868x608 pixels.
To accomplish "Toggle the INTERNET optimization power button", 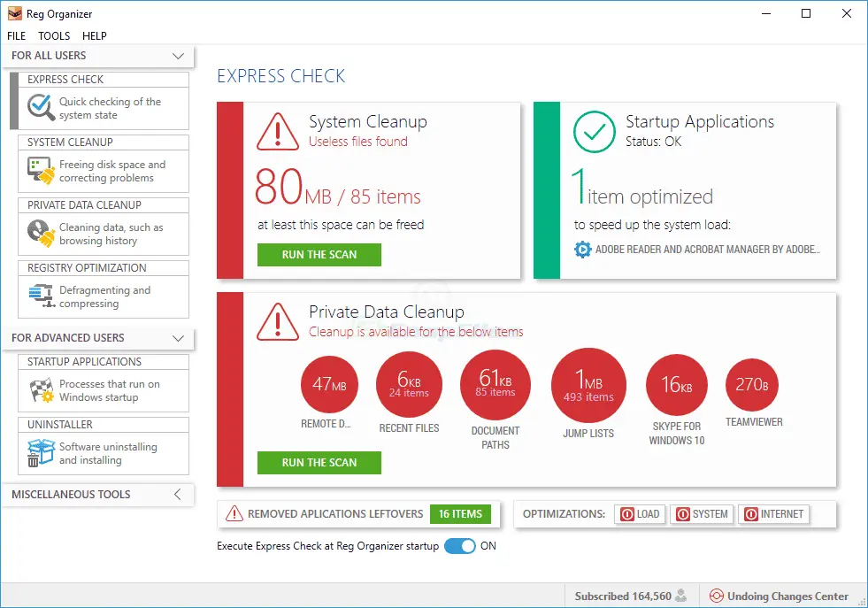I will pyautogui.click(x=774, y=514).
